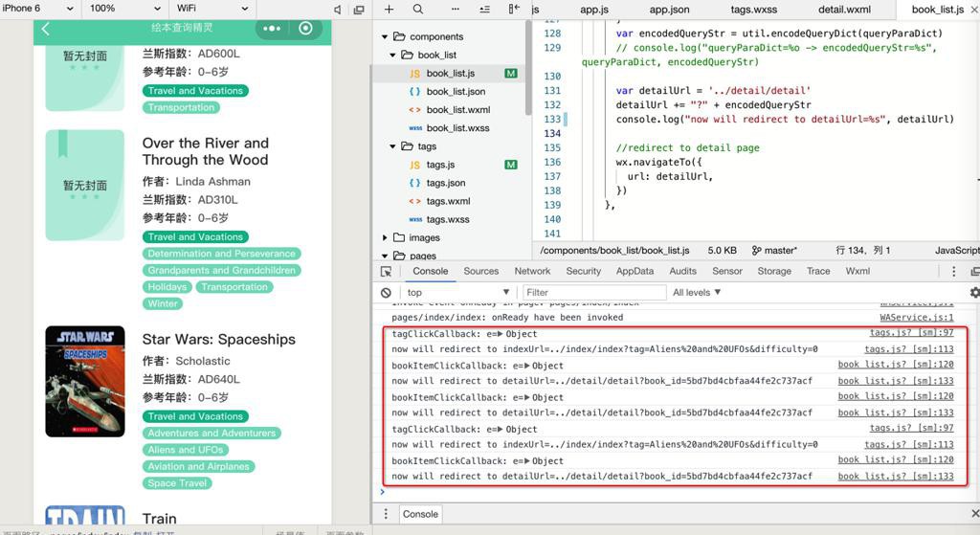This screenshot has height=535, width=980.
Task: Tap the Winter tag
Action: 163,303
